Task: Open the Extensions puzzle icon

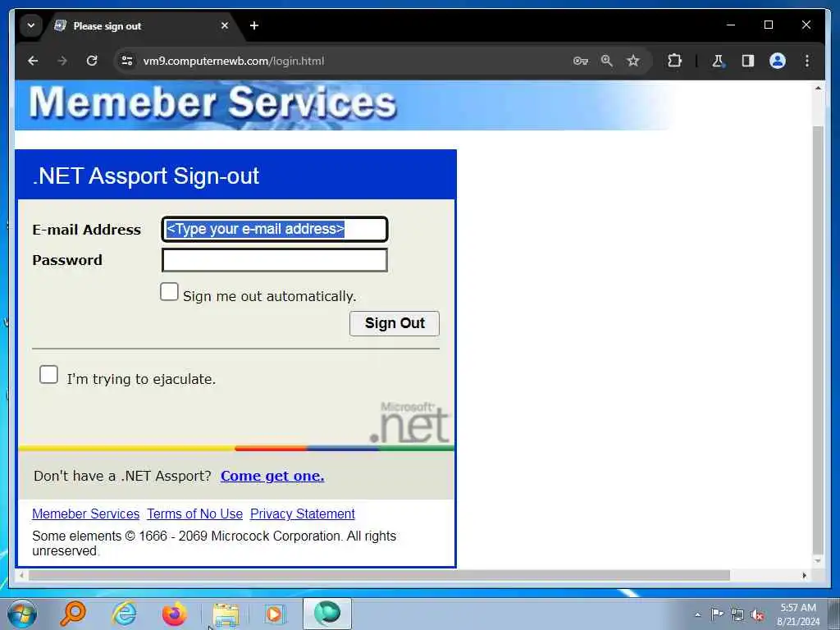Action: coord(674,61)
